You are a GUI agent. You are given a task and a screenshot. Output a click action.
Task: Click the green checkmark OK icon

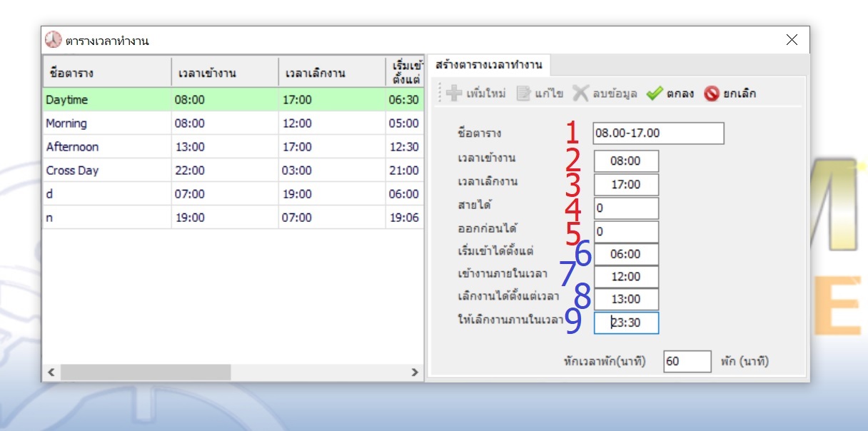click(655, 93)
